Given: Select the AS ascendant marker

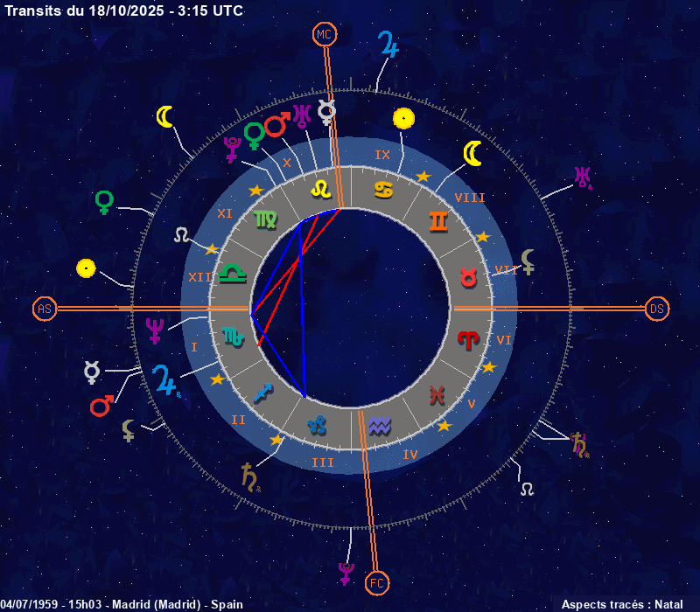Looking at the screenshot, I should coord(44,309).
